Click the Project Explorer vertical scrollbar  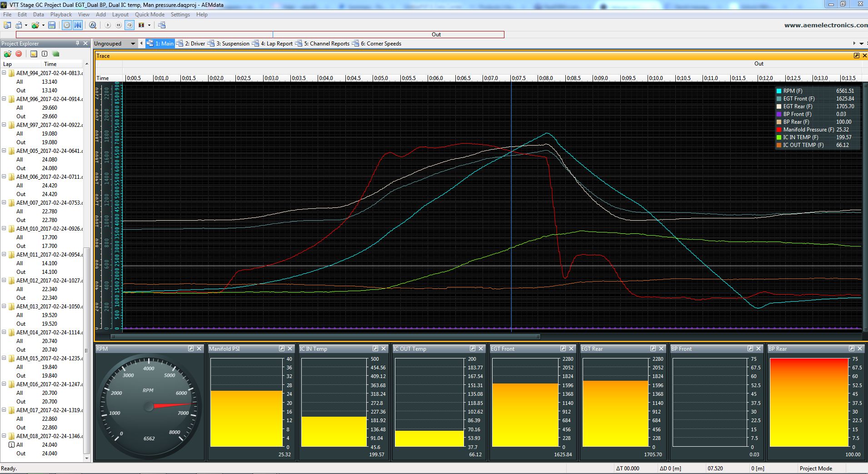click(x=87, y=350)
